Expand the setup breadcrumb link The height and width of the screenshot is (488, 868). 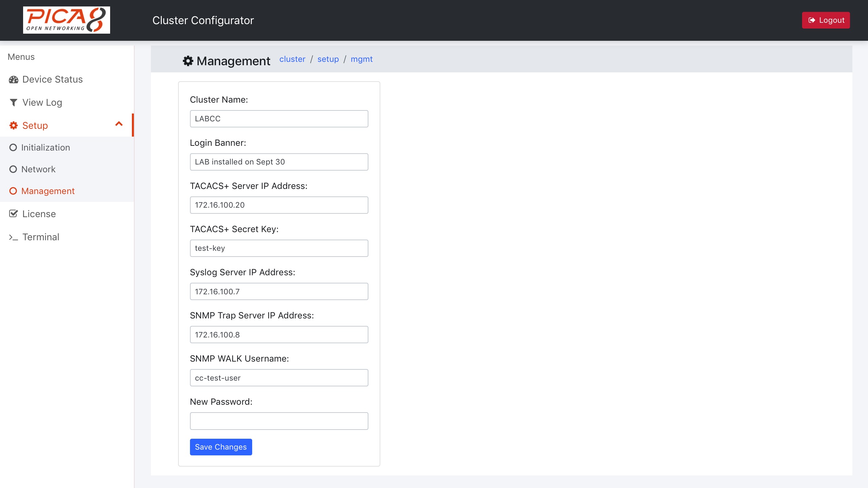[x=328, y=59]
